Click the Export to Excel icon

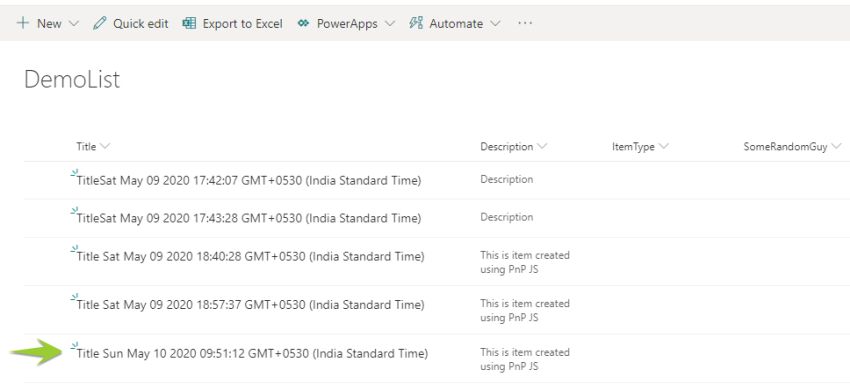click(x=189, y=23)
